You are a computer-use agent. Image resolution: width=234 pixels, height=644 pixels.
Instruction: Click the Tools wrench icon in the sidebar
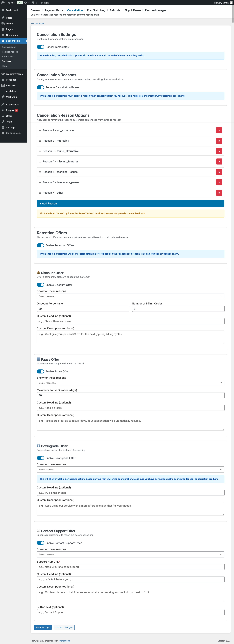(x=3, y=121)
